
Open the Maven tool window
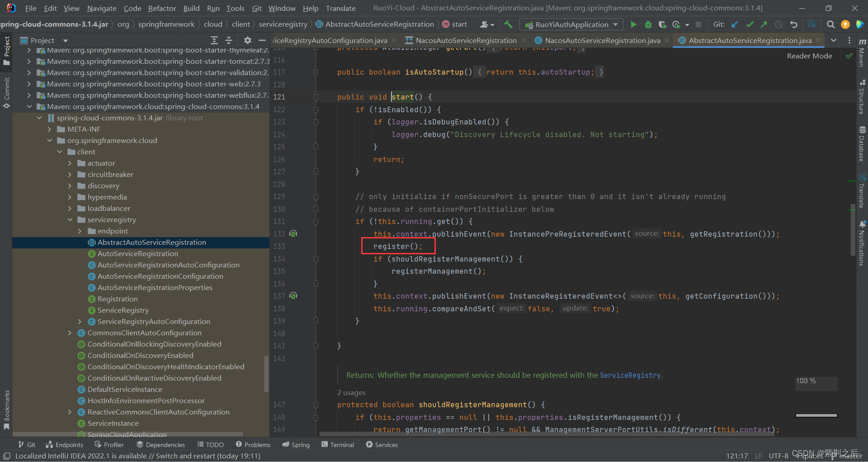coord(862,53)
